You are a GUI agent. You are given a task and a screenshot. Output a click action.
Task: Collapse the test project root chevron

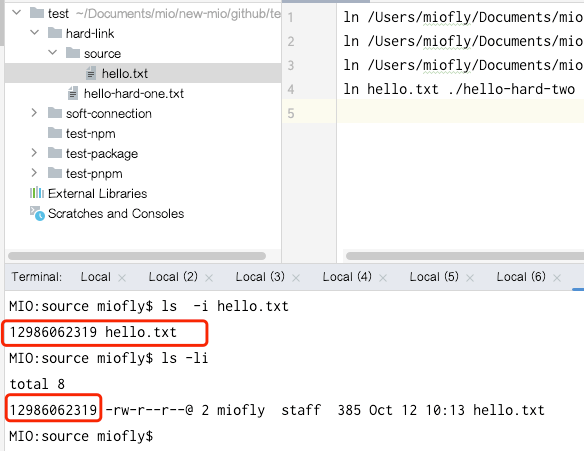pos(16,13)
